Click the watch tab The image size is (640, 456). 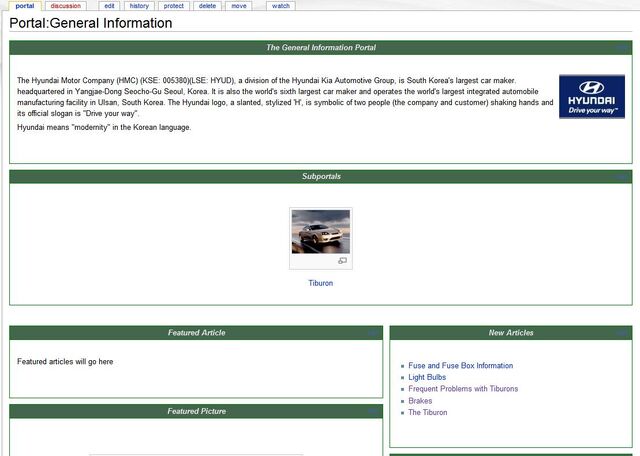[x=281, y=6]
